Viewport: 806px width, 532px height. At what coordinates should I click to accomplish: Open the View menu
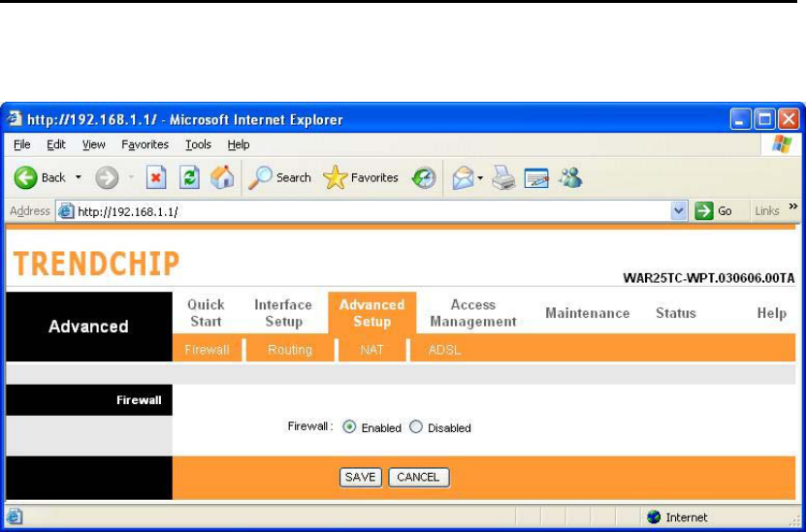(x=93, y=144)
